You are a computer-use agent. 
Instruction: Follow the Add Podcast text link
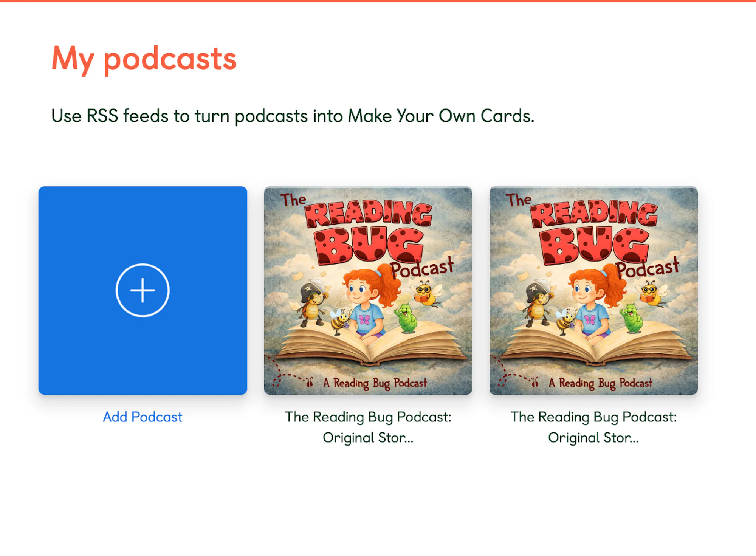tap(143, 417)
